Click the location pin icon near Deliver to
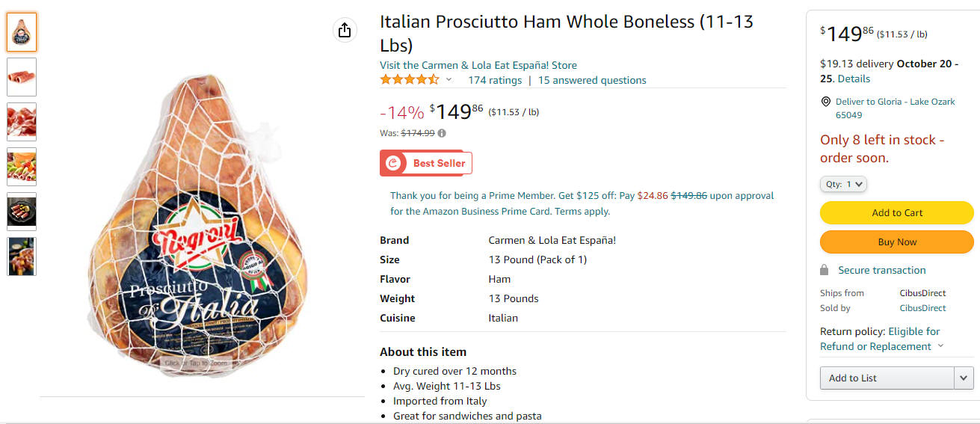Screen dimensions: 980x424 coord(826,102)
